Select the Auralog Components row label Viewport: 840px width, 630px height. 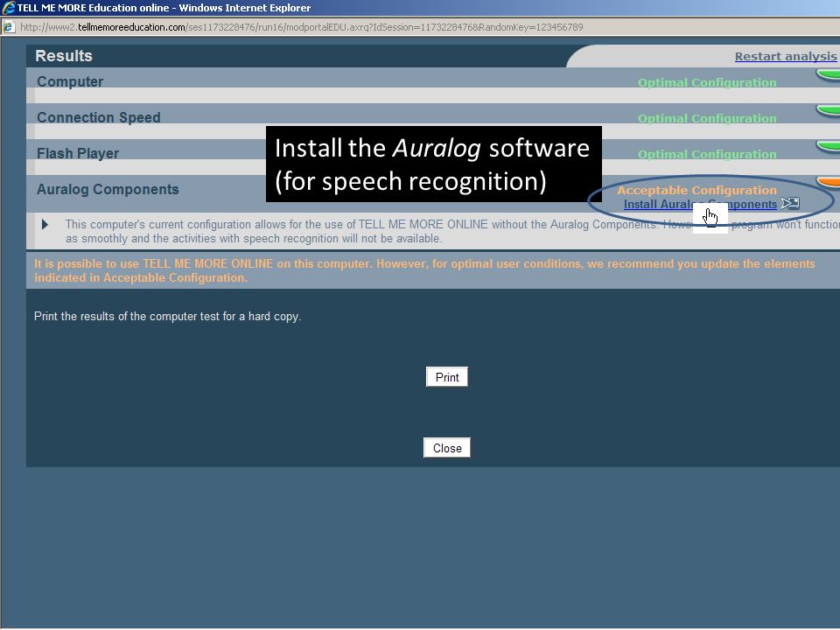[108, 189]
